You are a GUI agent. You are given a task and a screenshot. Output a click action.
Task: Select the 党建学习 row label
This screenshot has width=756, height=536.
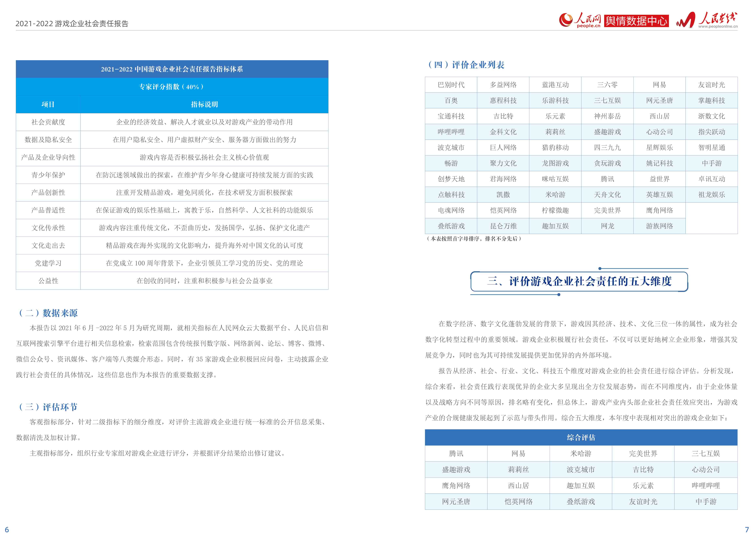click(x=48, y=263)
